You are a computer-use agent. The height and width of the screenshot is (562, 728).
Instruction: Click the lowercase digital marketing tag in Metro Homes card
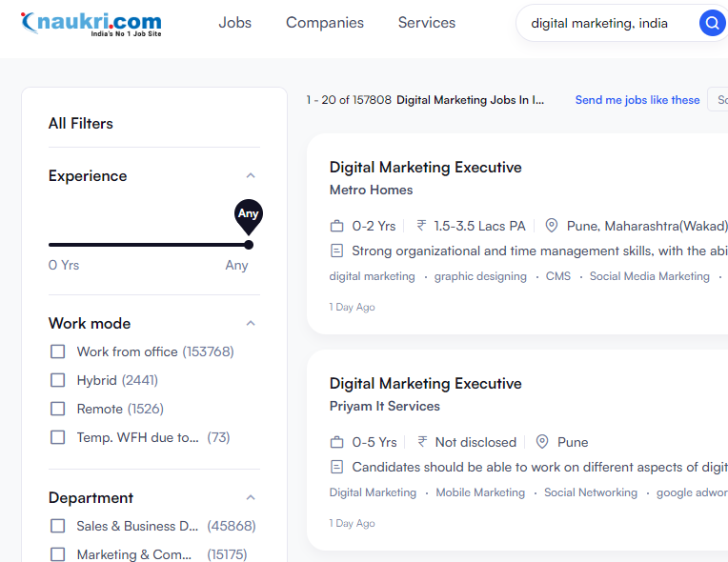[372, 276]
